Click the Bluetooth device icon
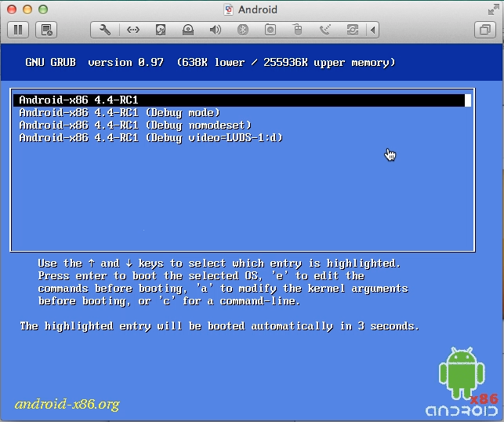The width and height of the screenshot is (504, 422). (243, 30)
